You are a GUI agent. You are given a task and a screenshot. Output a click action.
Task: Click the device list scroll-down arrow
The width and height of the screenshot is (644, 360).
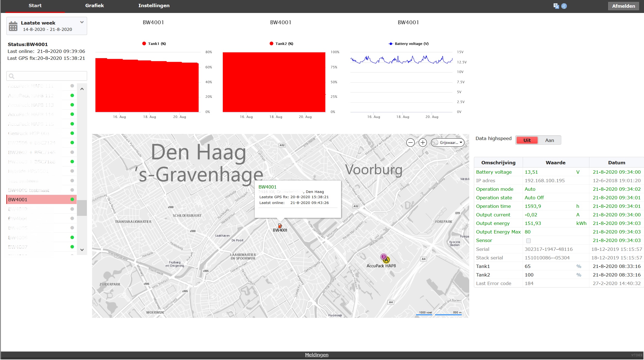82,250
